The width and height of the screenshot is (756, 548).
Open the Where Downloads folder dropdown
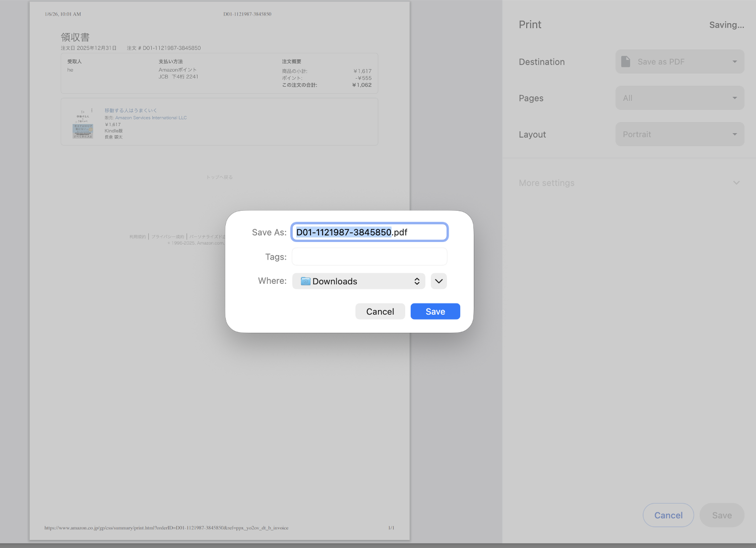(x=359, y=281)
